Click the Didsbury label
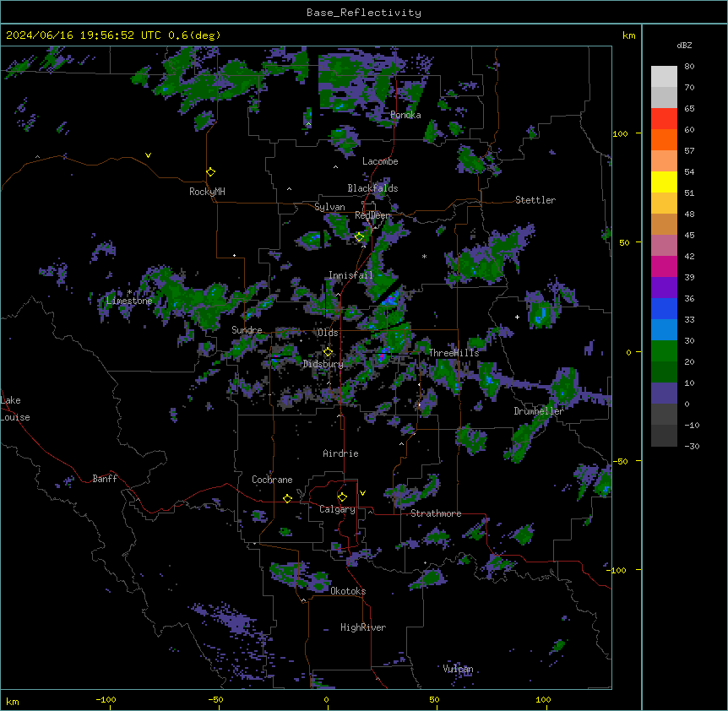This screenshot has width=728, height=711. coord(323,364)
